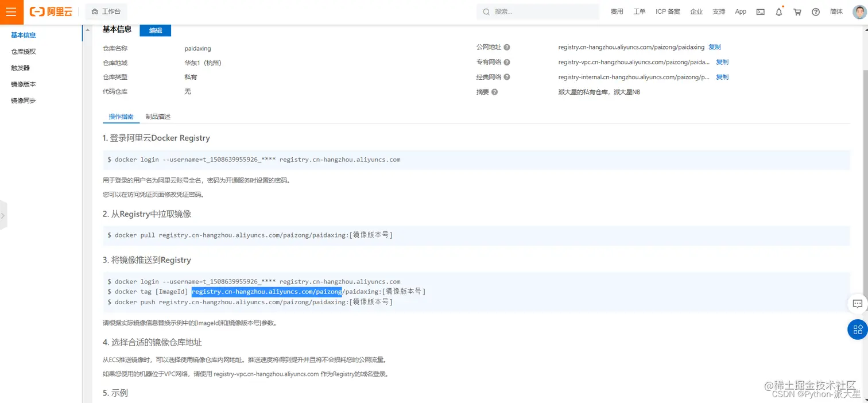This screenshot has height=403, width=868.
Task: Select 基本信息 in the sidebar
Action: 24,35
